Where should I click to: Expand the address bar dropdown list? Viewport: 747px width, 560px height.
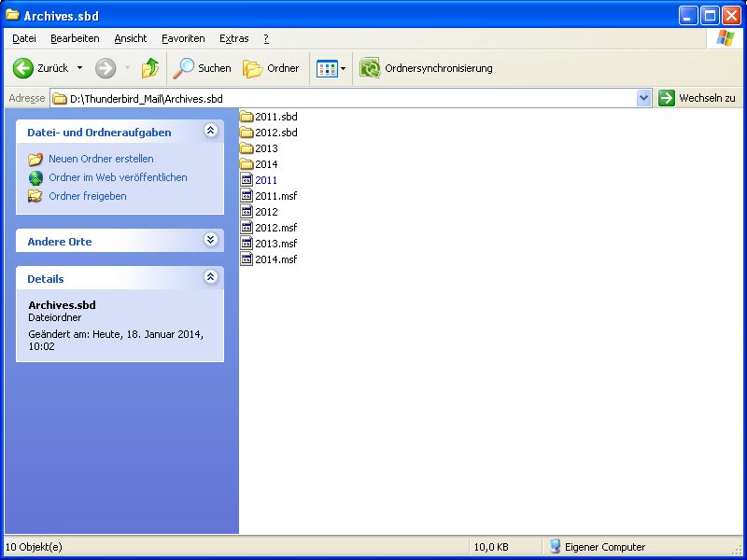(643, 98)
